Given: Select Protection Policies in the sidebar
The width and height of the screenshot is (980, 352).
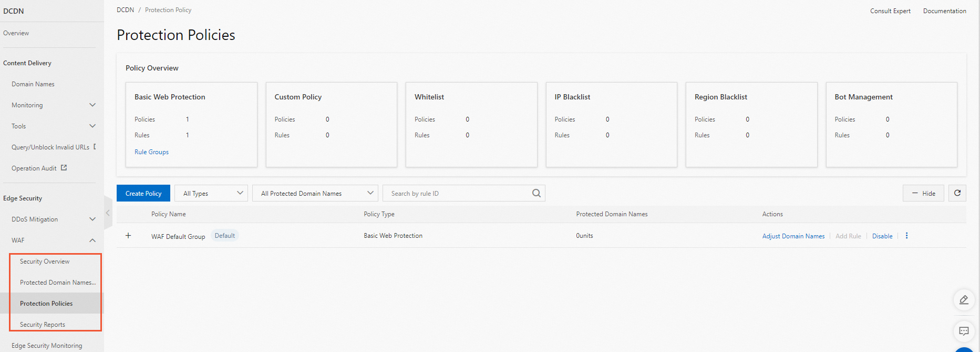Looking at the screenshot, I should tap(46, 304).
